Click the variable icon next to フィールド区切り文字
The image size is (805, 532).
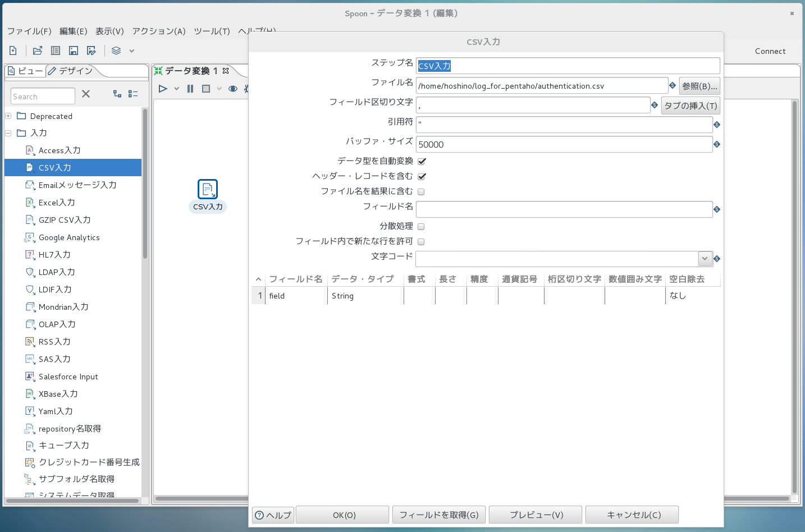[655, 105]
